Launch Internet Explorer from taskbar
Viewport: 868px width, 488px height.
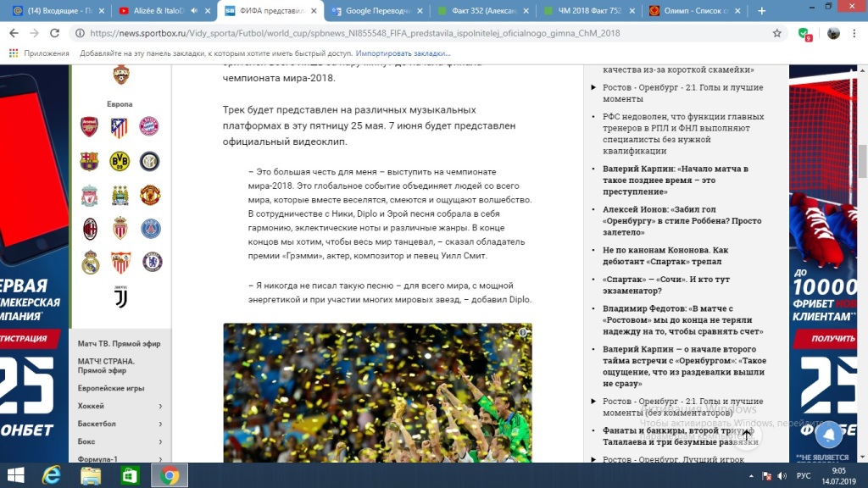pos(52,476)
